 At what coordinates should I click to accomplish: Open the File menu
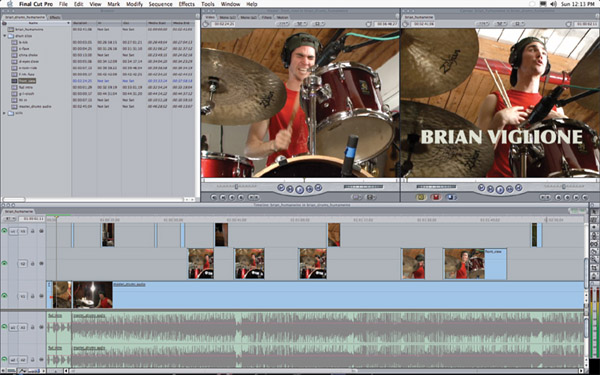coord(63,4)
